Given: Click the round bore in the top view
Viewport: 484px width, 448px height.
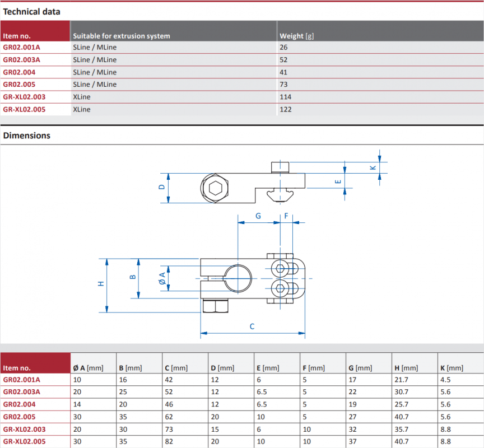Looking at the screenshot, I should click(238, 278).
